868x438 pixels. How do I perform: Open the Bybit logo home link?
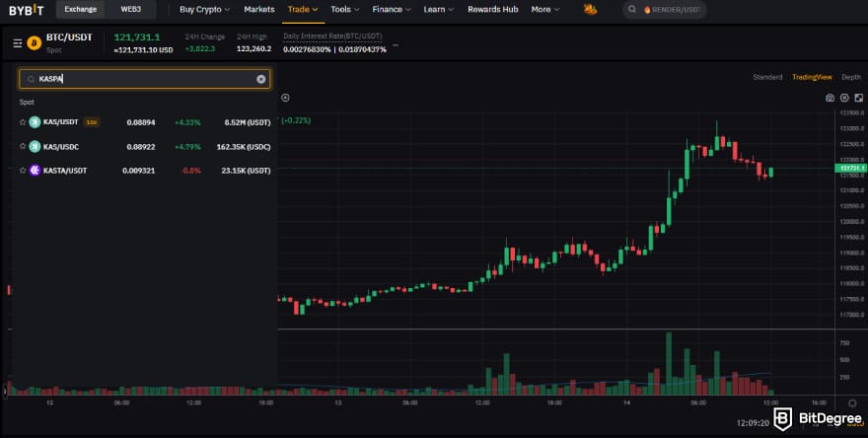pos(26,10)
